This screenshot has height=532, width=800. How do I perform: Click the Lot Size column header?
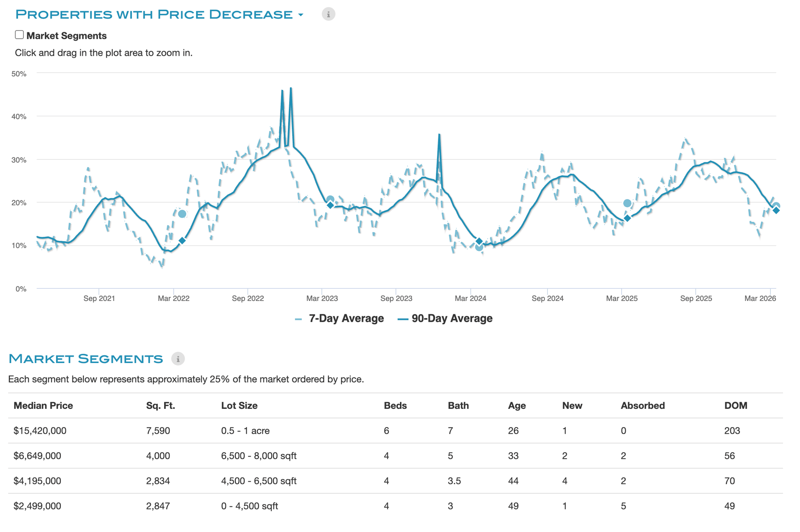(x=239, y=406)
